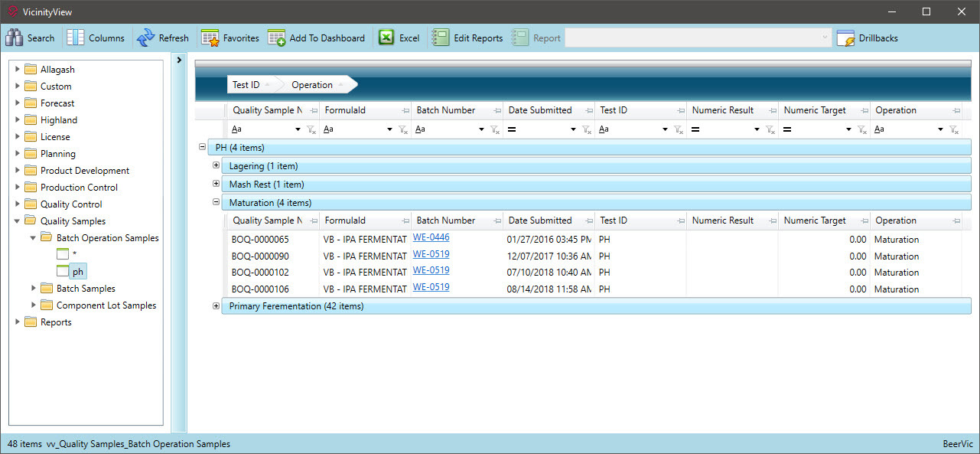Viewport: 980px width, 454px height.
Task: Collapse the PH (4 items) group
Action: [201, 147]
